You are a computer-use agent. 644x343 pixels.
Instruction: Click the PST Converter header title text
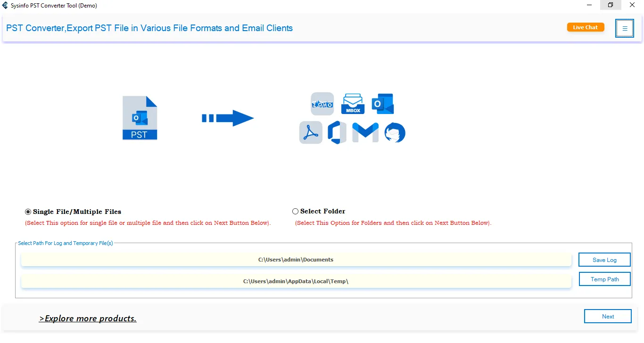(149, 28)
